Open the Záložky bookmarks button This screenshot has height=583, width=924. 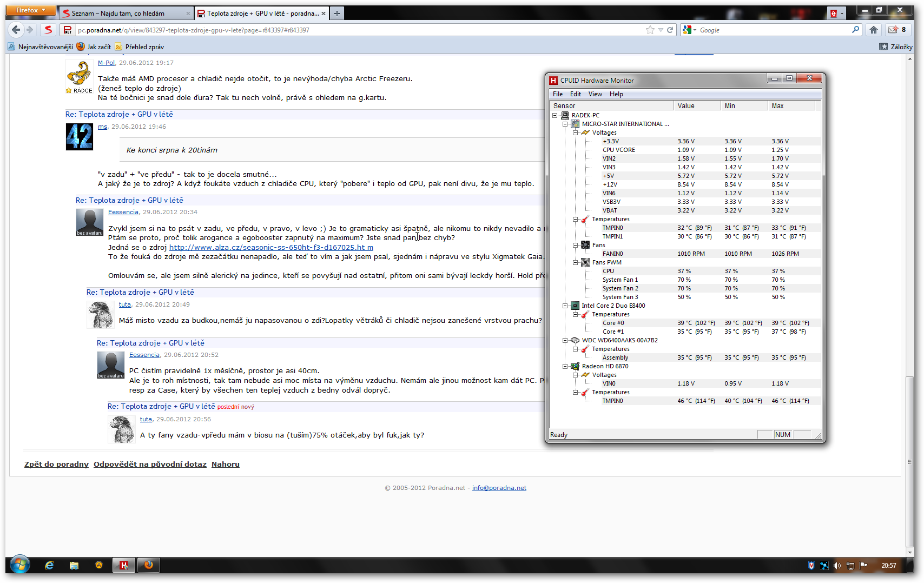pos(896,47)
